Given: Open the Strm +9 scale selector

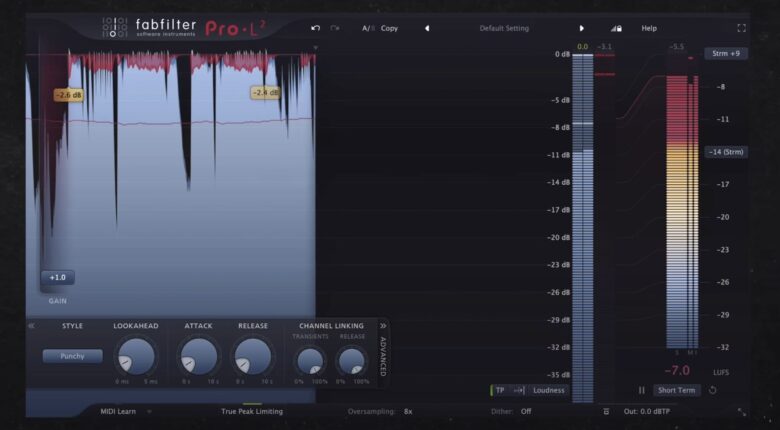Looking at the screenshot, I should pos(726,53).
